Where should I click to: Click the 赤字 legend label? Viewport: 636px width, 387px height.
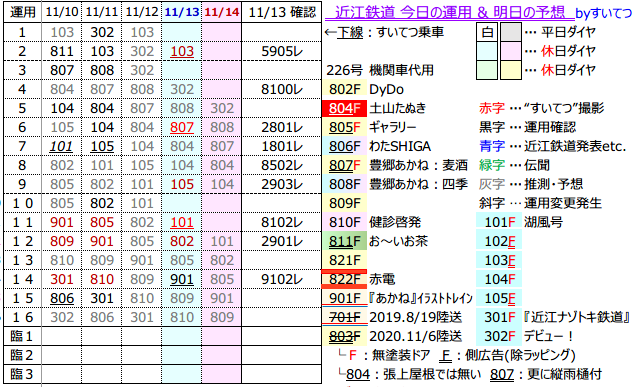coord(492,108)
